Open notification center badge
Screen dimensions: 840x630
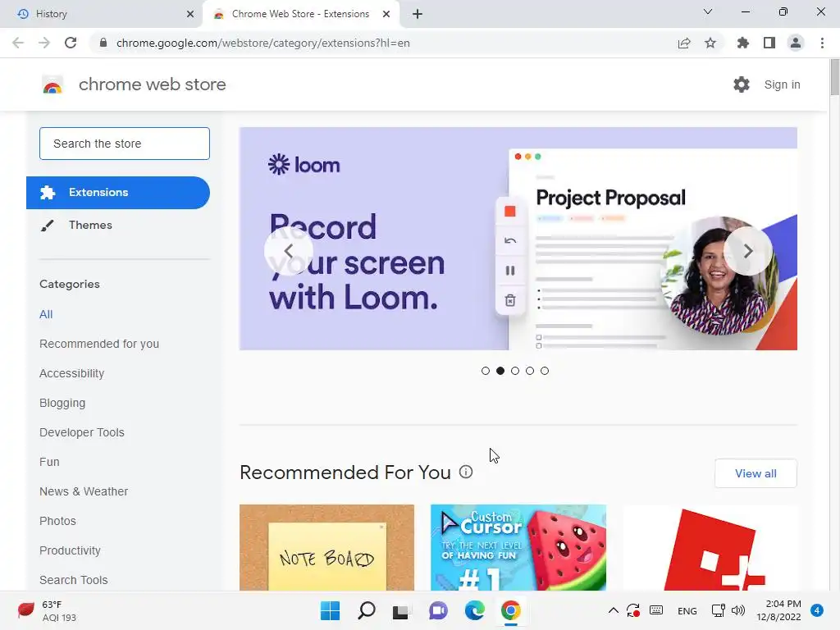click(x=817, y=610)
